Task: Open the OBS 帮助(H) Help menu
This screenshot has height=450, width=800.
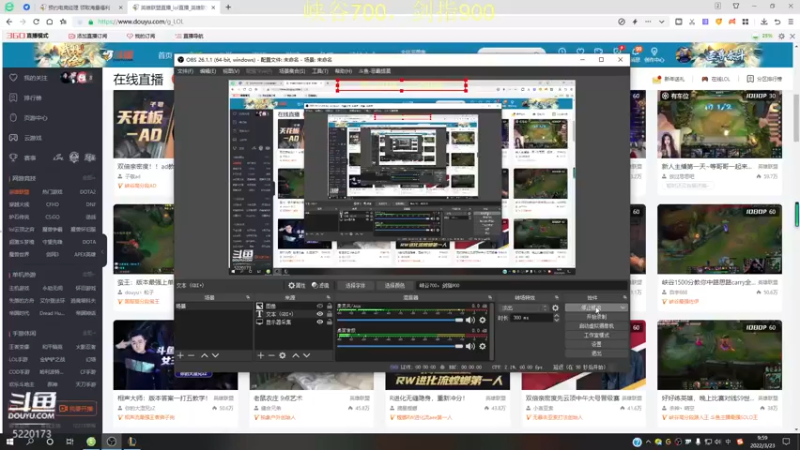Action: click(343, 71)
